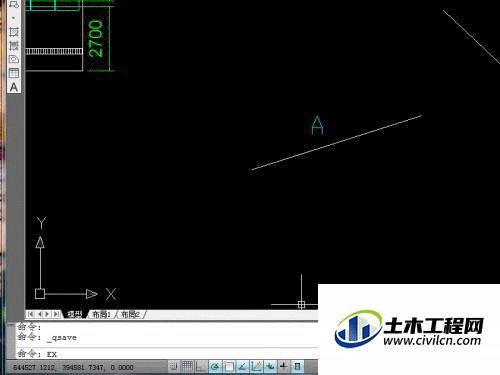Jump to first layout tab arrow
The image size is (500, 375).
tap(31, 314)
